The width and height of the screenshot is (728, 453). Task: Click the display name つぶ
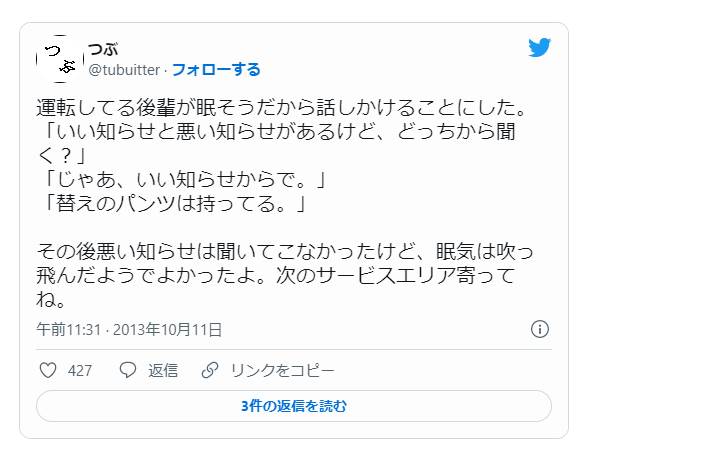click(x=103, y=49)
